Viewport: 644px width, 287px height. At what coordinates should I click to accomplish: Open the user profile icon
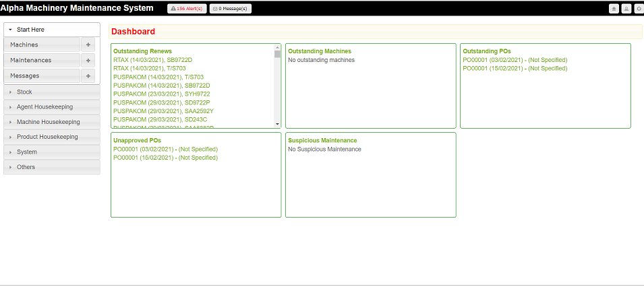coord(626,9)
